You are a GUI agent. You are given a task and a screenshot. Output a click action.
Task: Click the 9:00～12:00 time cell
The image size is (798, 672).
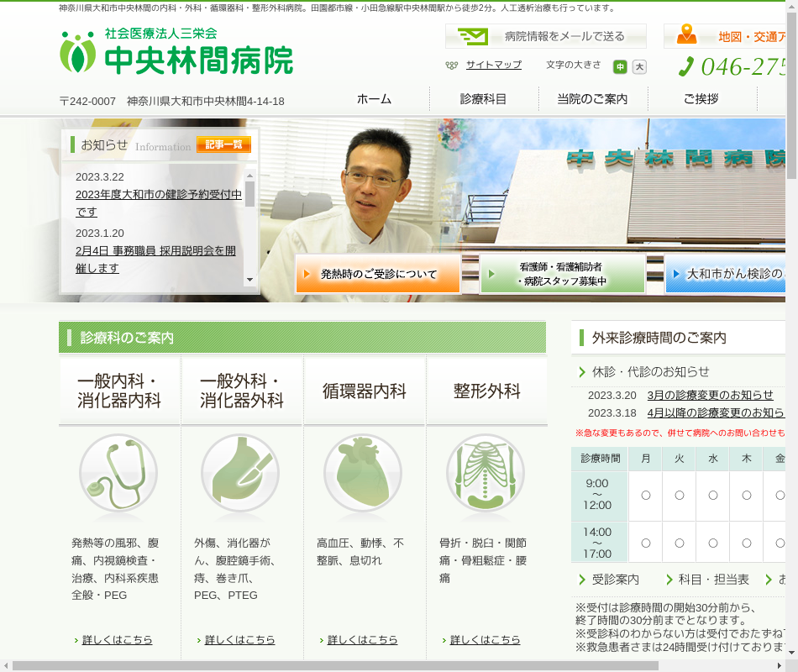[600, 495]
